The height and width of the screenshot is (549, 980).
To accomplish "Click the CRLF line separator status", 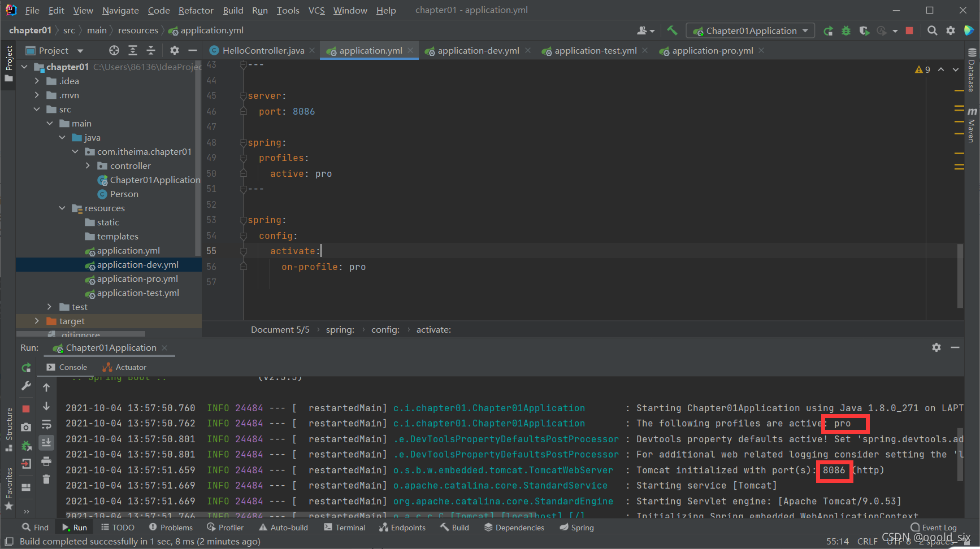I will [867, 541].
